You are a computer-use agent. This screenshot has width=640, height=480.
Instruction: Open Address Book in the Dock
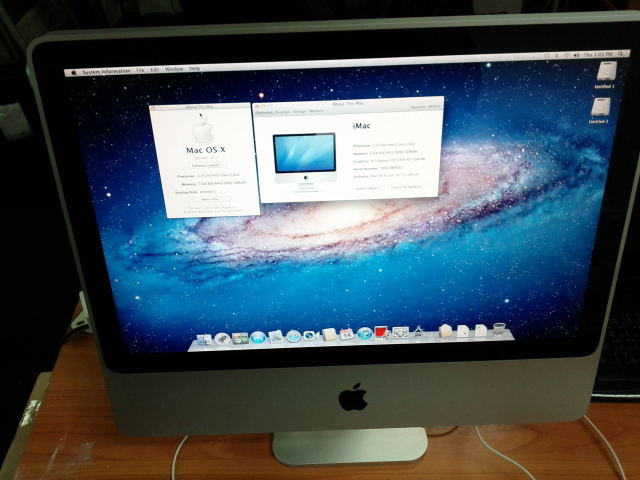329,335
